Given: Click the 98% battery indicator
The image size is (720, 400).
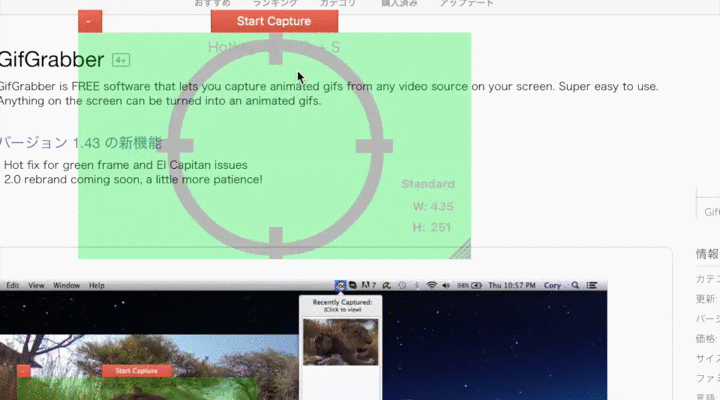Looking at the screenshot, I should tap(469, 285).
